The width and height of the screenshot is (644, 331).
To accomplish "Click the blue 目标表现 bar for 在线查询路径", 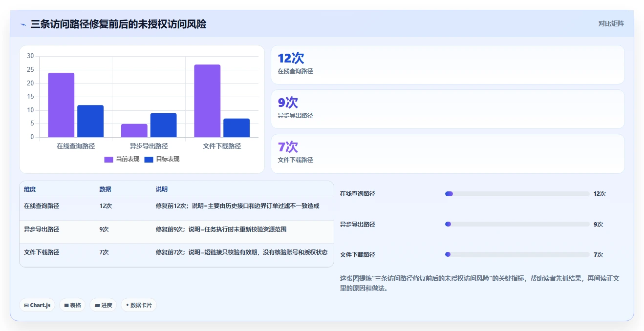I will [x=90, y=121].
